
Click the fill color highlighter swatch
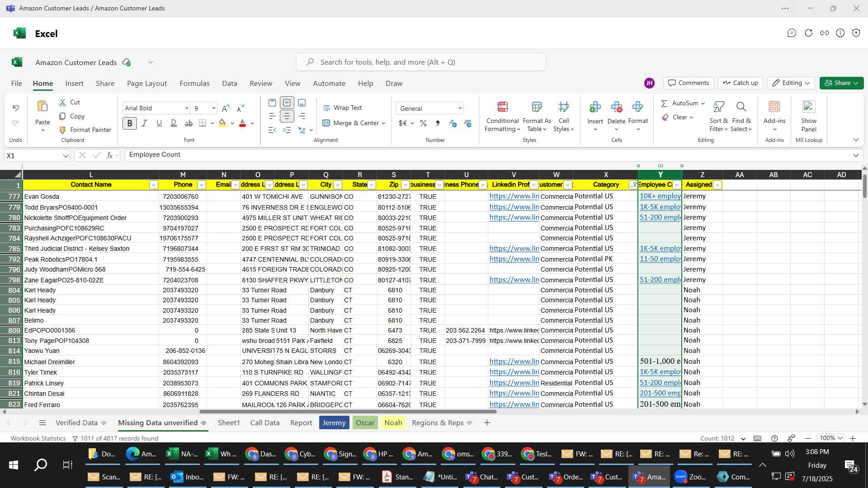point(222,123)
